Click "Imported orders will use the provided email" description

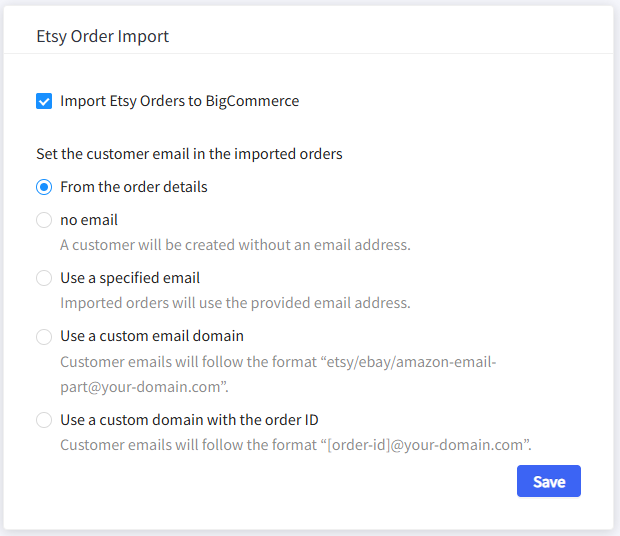point(235,303)
